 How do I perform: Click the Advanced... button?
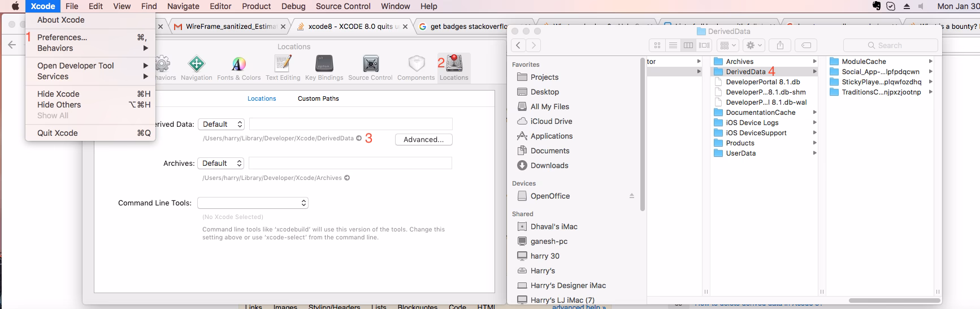424,139
